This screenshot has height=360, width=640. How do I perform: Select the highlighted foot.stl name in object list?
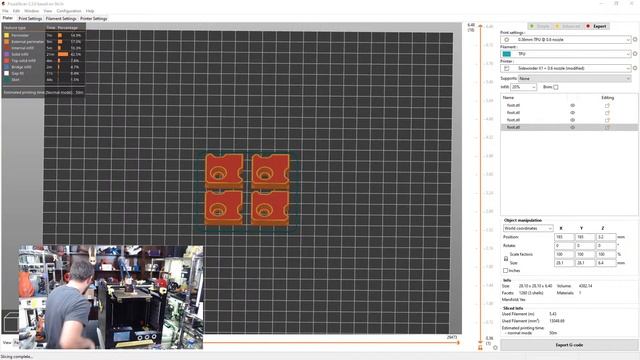pyautogui.click(x=513, y=127)
